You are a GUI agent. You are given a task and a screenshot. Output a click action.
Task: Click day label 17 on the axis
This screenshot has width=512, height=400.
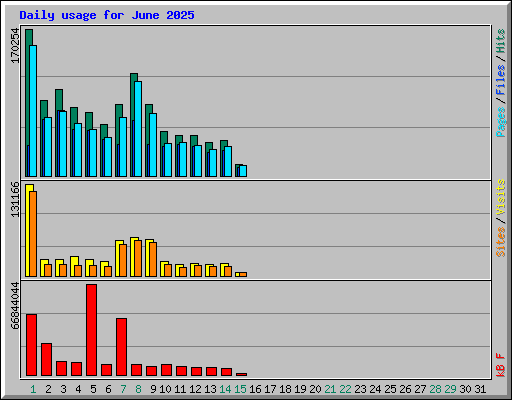click(x=270, y=389)
